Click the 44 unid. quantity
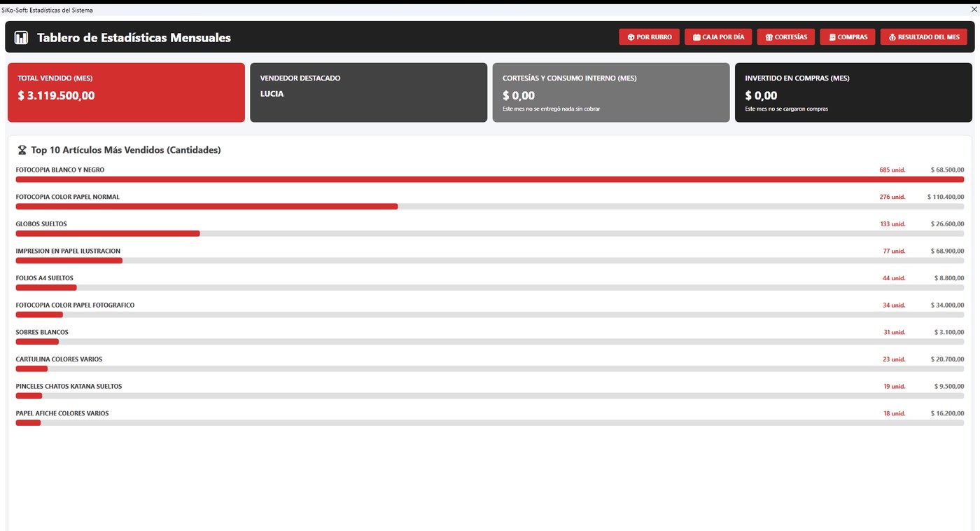Viewport: 980px width, 531px height. pos(894,278)
